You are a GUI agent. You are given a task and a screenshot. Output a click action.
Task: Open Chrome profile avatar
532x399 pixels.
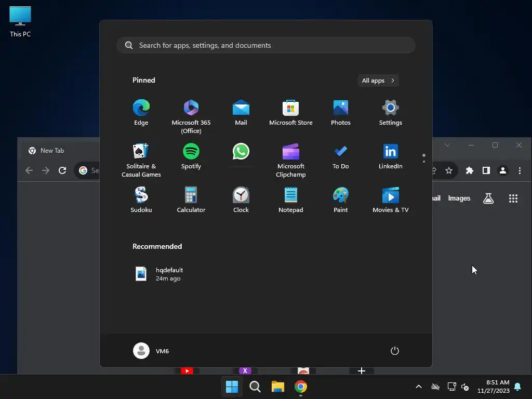[503, 170]
